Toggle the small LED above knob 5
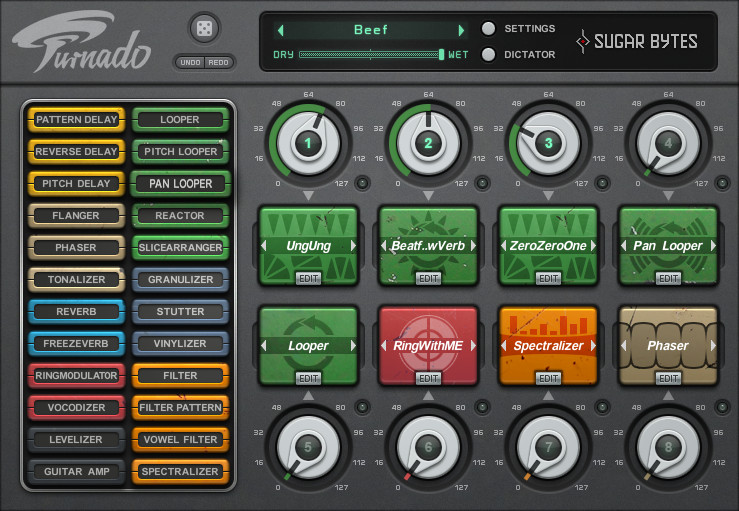The width and height of the screenshot is (739, 511). click(362, 407)
